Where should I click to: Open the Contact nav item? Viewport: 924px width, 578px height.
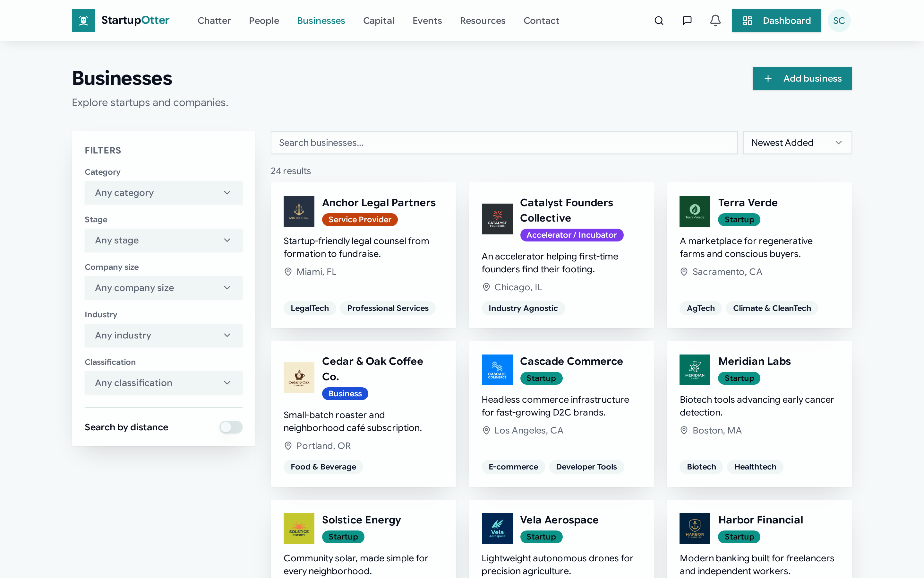[x=541, y=21]
